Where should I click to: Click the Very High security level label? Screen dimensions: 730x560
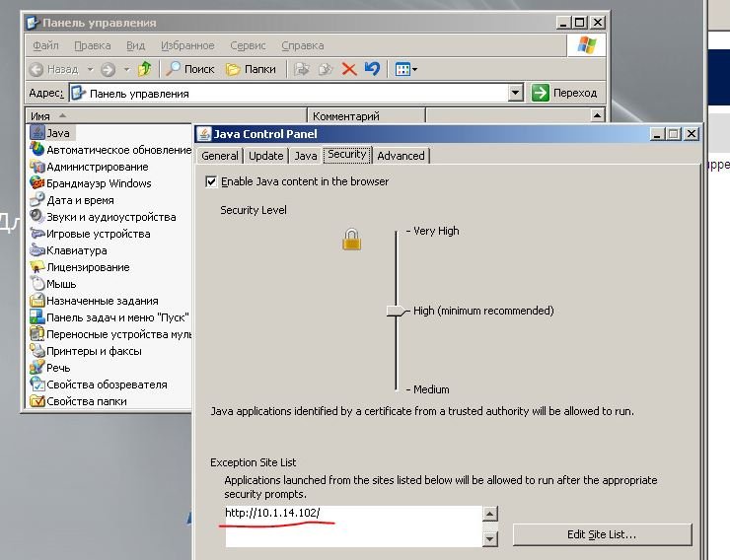click(x=436, y=231)
